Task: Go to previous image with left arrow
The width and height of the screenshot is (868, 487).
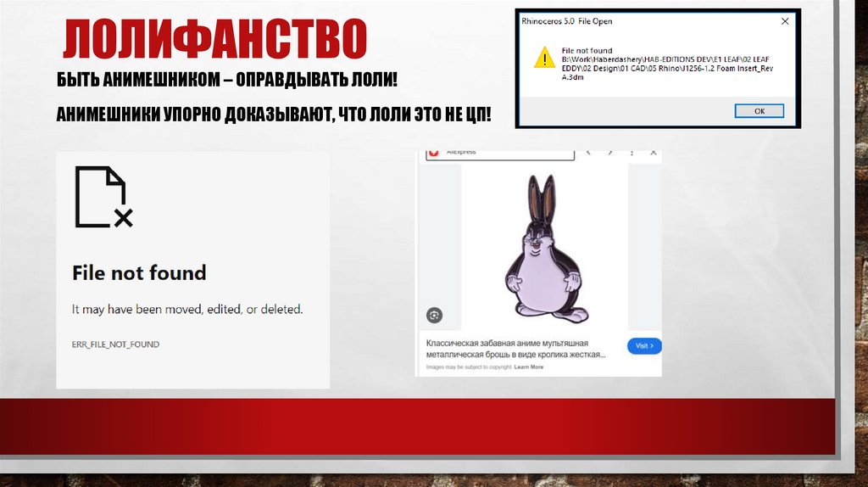Action: [588, 152]
